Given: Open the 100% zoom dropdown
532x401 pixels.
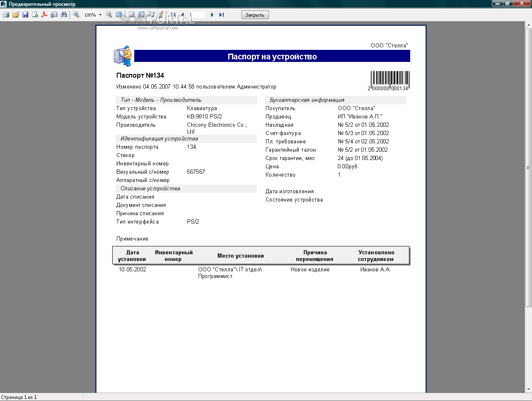Looking at the screenshot, I should pos(100,15).
